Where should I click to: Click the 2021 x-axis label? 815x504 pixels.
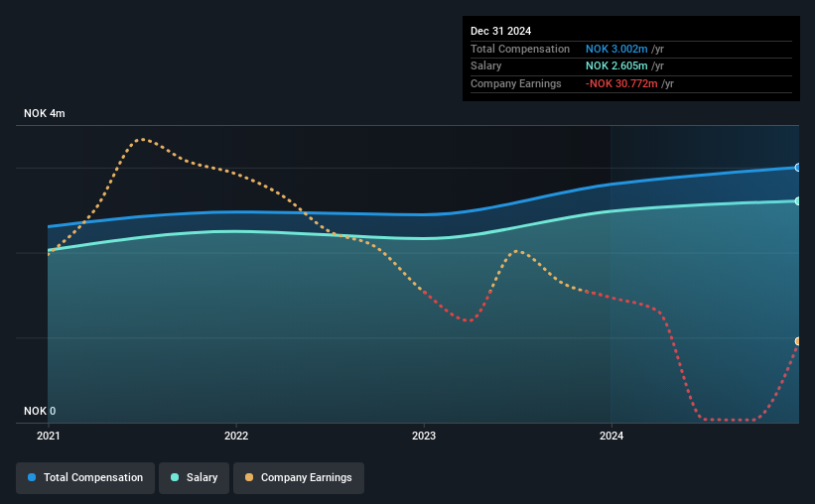point(49,436)
